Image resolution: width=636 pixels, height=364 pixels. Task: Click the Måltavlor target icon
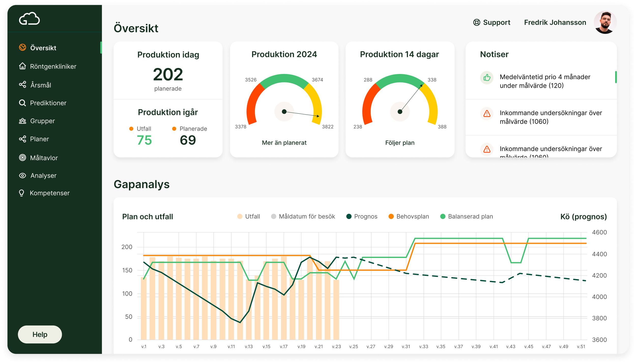pos(23,158)
